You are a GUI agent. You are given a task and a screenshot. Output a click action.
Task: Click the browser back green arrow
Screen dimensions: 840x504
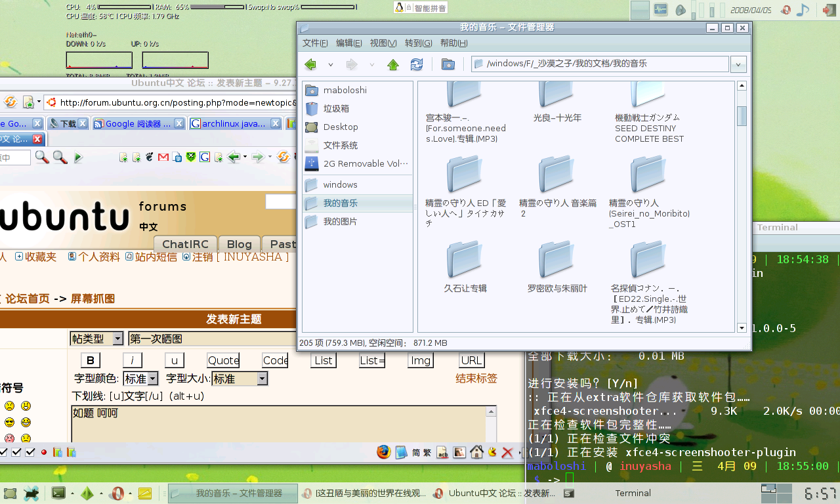click(x=233, y=157)
